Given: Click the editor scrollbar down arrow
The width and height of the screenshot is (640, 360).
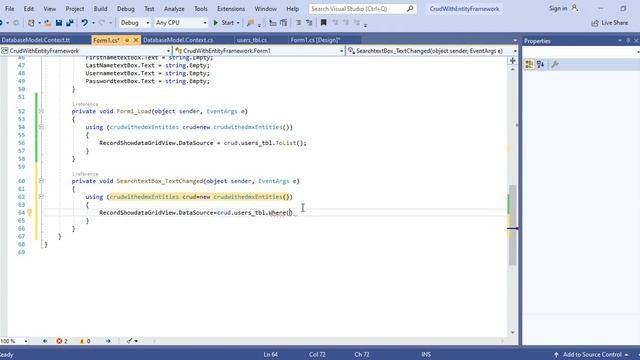Looking at the screenshot, I should [x=513, y=332].
